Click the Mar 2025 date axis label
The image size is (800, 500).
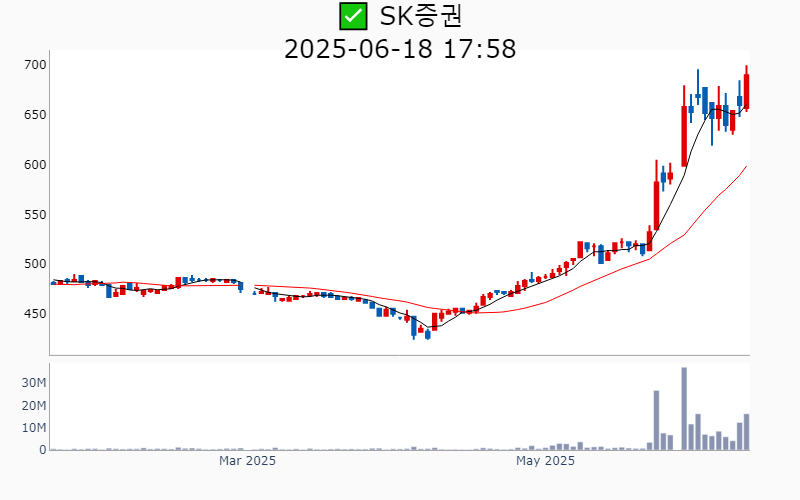tap(247, 461)
